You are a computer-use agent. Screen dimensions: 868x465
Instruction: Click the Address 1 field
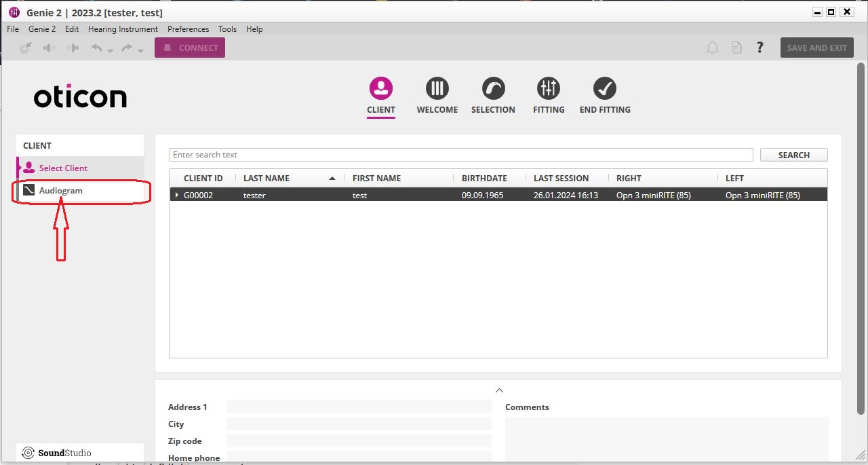tap(359, 407)
